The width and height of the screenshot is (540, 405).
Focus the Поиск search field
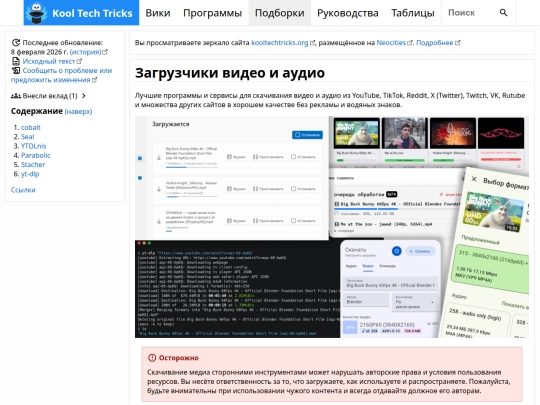[470, 13]
